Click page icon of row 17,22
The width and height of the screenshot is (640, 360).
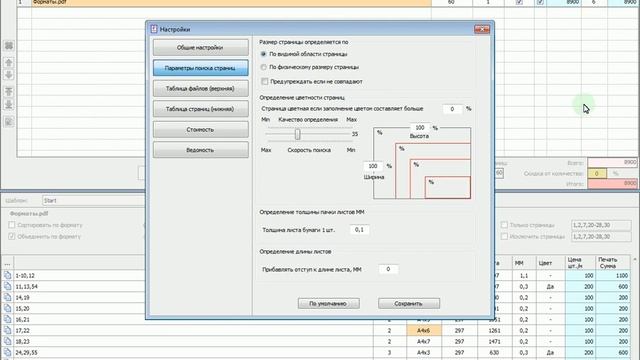click(7, 330)
